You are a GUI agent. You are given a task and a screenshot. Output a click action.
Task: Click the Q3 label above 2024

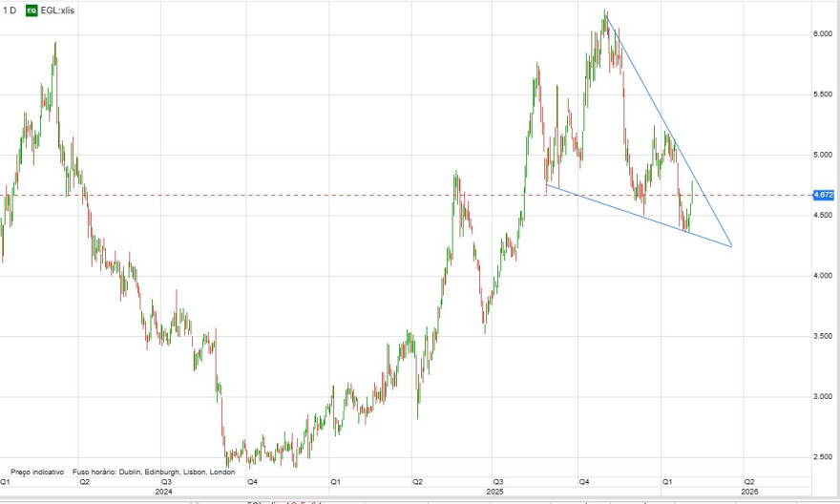[x=167, y=482]
